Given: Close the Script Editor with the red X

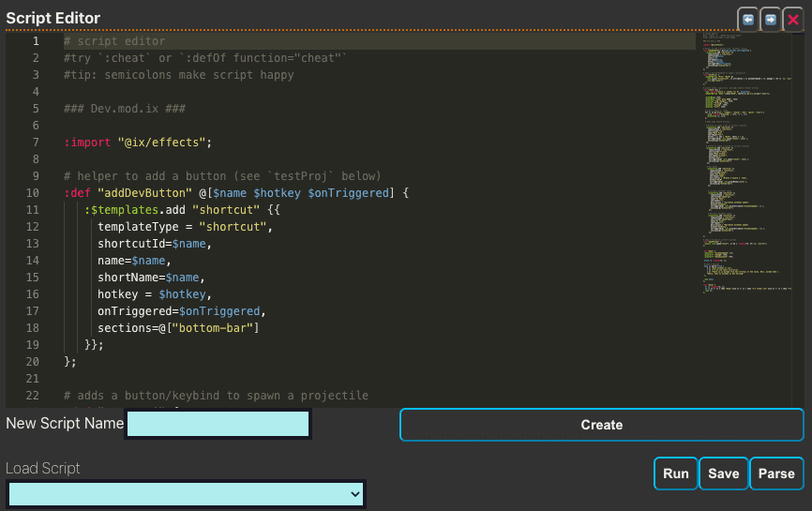Looking at the screenshot, I should [793, 19].
